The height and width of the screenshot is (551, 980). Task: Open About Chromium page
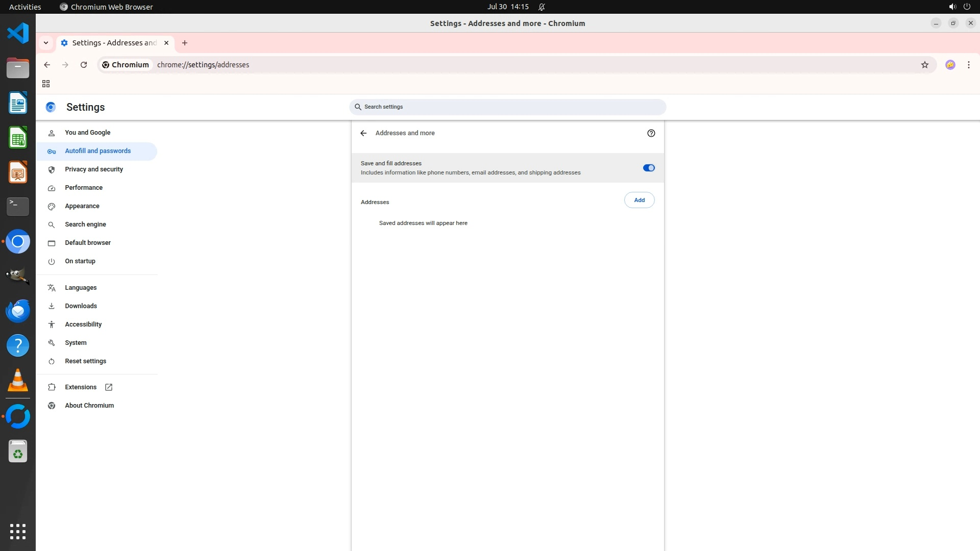click(89, 406)
